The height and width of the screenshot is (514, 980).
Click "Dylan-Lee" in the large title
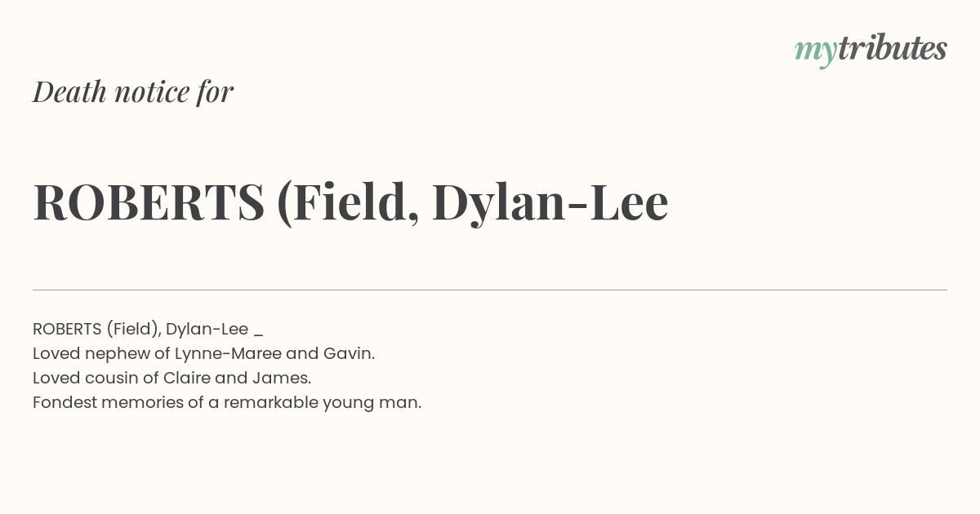[550, 203]
